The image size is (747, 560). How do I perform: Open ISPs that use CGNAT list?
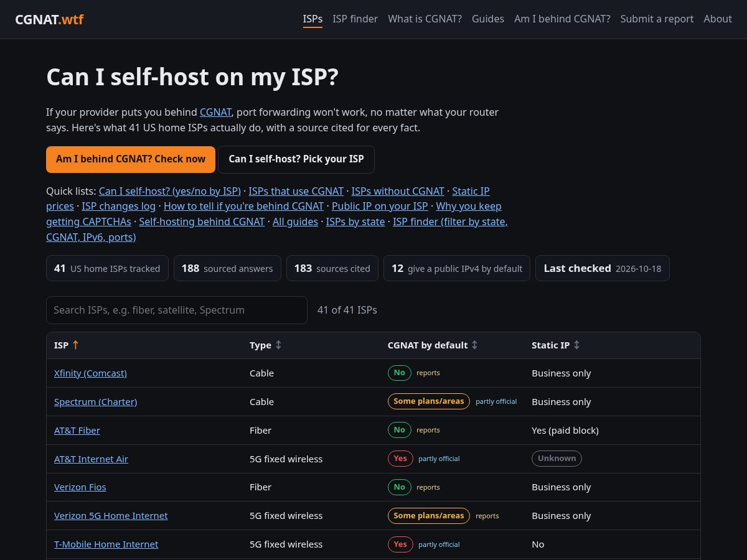tap(296, 191)
